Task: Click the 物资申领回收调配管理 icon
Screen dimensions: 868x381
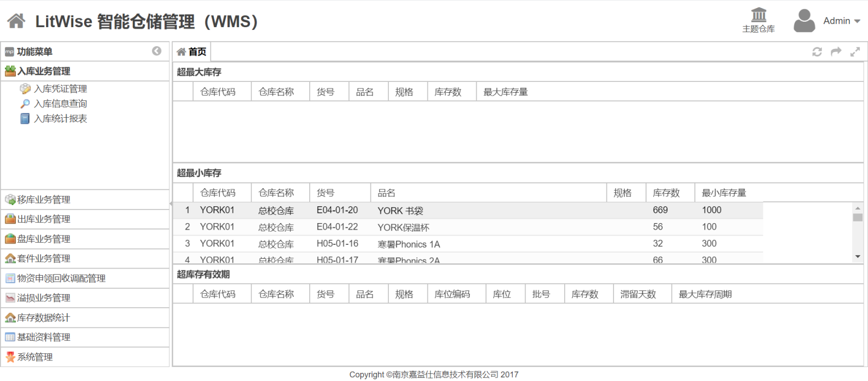Action: 10,278
